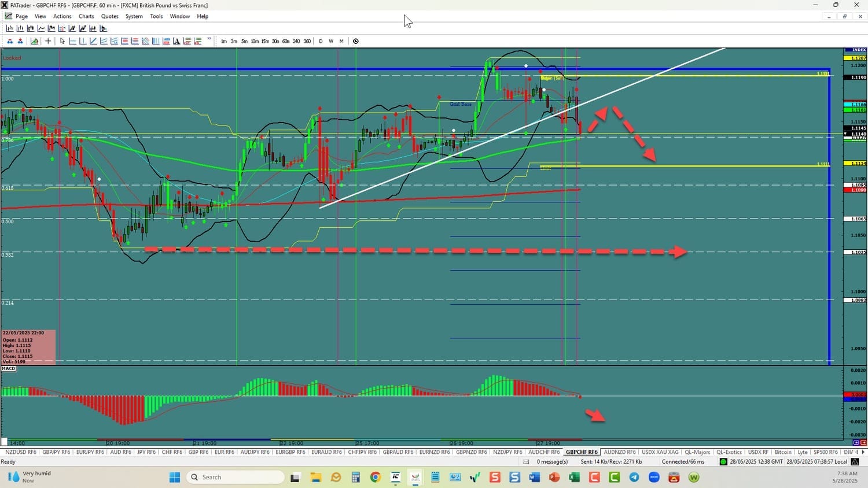Select the line chart type icon

pos(41,28)
